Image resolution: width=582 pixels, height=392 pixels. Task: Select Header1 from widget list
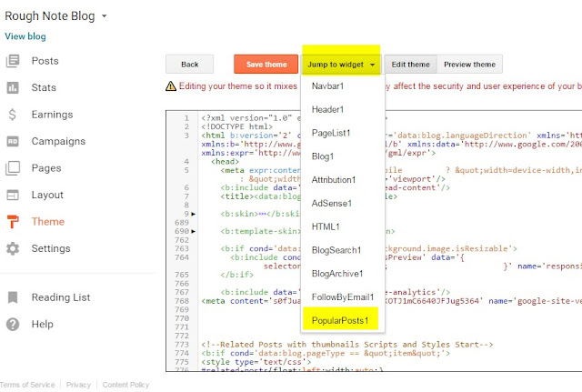327,109
